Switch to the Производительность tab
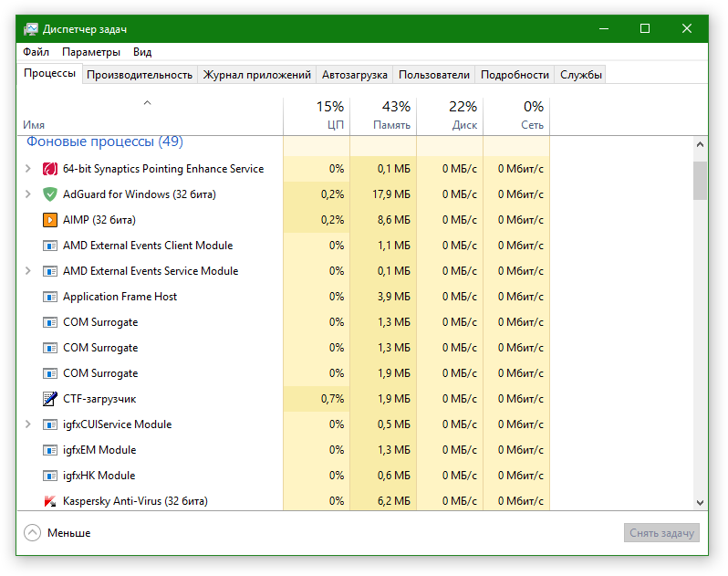This screenshot has height=576, width=728. point(140,75)
